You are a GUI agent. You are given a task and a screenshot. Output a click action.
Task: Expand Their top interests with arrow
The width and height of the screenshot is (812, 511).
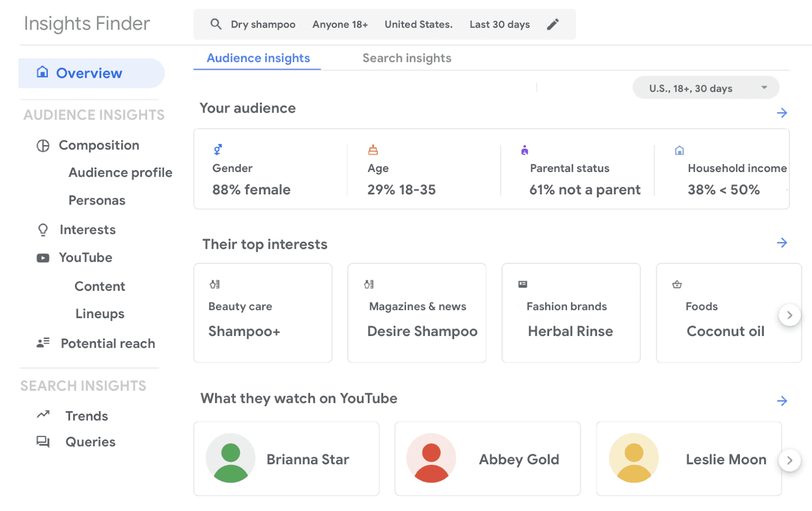pos(782,243)
